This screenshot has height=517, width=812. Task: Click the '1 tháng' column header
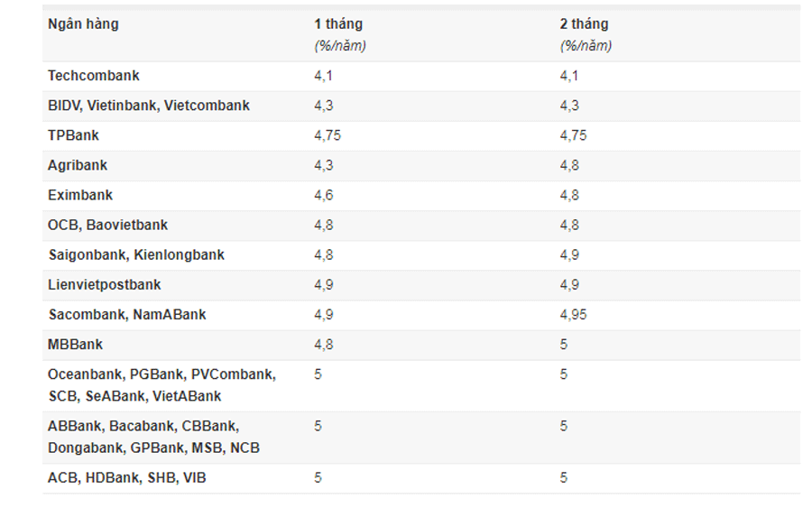click(338, 24)
